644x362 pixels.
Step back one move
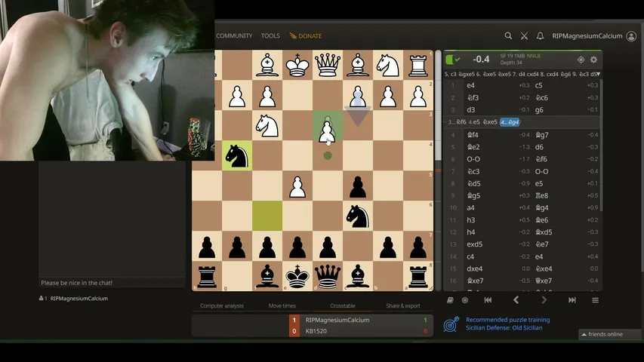pos(516,300)
